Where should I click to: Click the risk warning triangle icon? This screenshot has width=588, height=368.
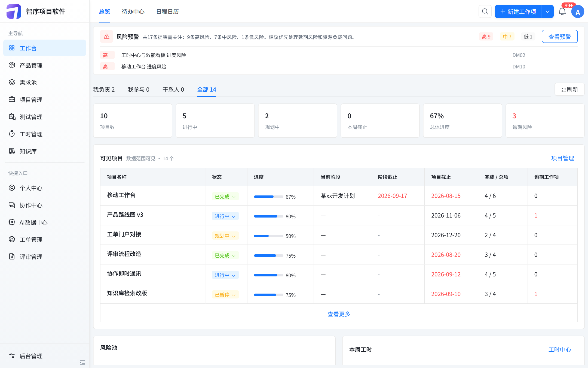coord(106,37)
